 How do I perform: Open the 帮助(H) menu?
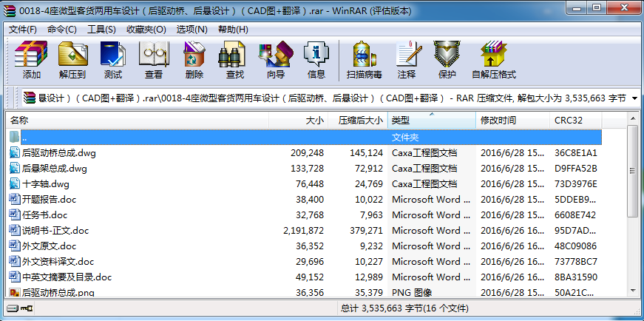[233, 30]
